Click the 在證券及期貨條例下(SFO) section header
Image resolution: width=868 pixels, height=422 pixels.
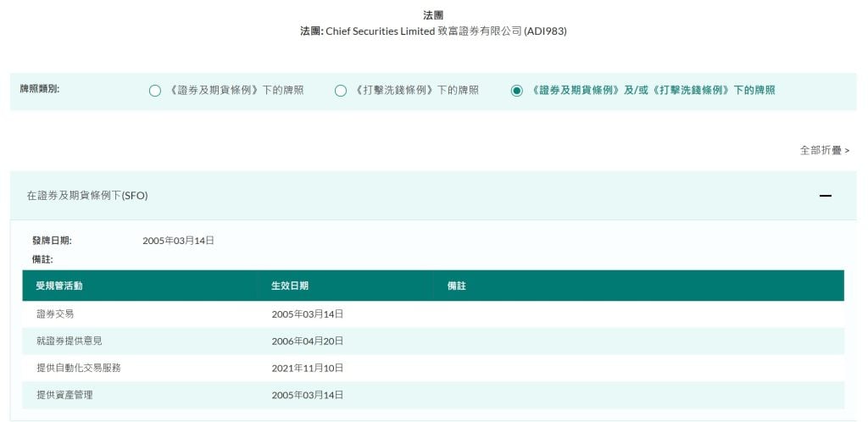(x=433, y=195)
